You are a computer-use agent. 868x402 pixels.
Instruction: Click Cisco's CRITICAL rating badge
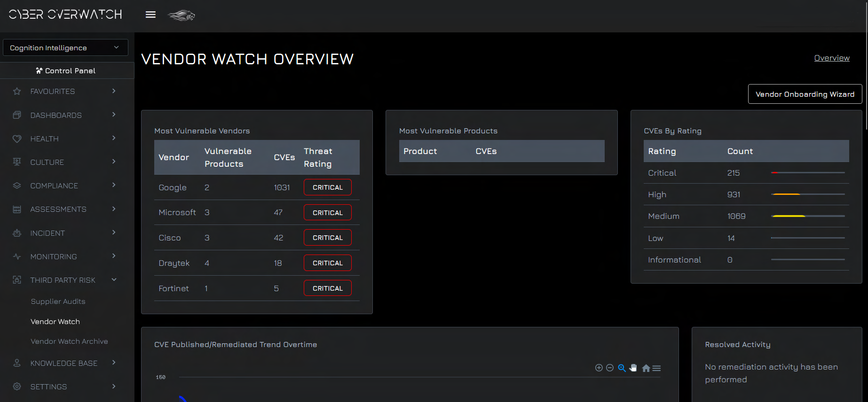point(328,238)
